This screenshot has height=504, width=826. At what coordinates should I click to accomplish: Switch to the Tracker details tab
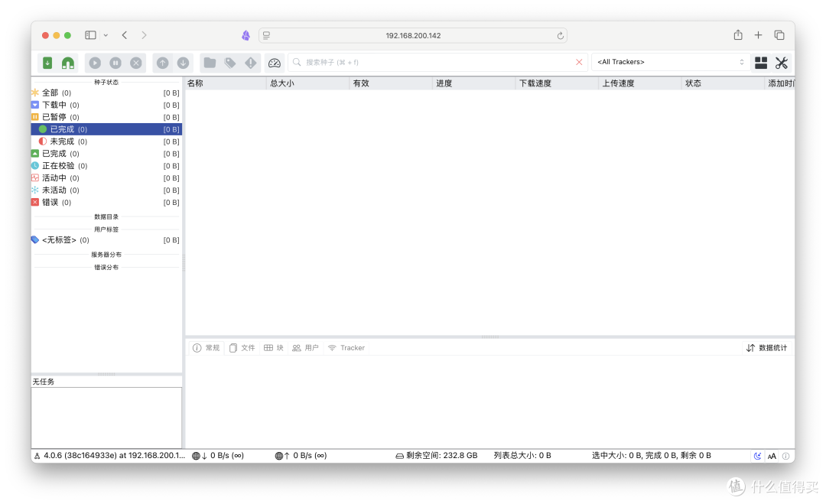pyautogui.click(x=346, y=347)
